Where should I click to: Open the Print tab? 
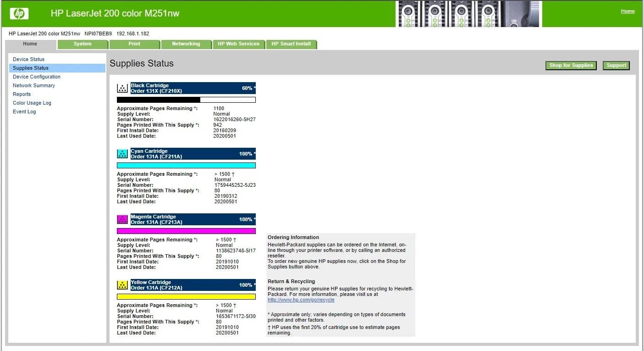(x=134, y=44)
